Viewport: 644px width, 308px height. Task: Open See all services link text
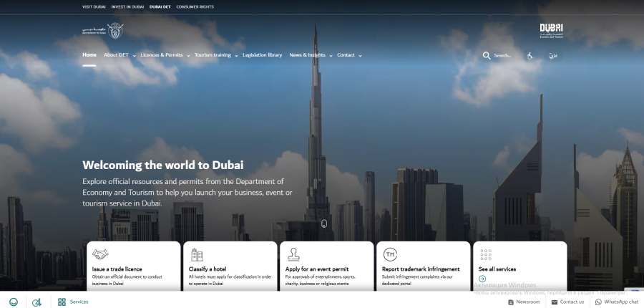pos(497,269)
